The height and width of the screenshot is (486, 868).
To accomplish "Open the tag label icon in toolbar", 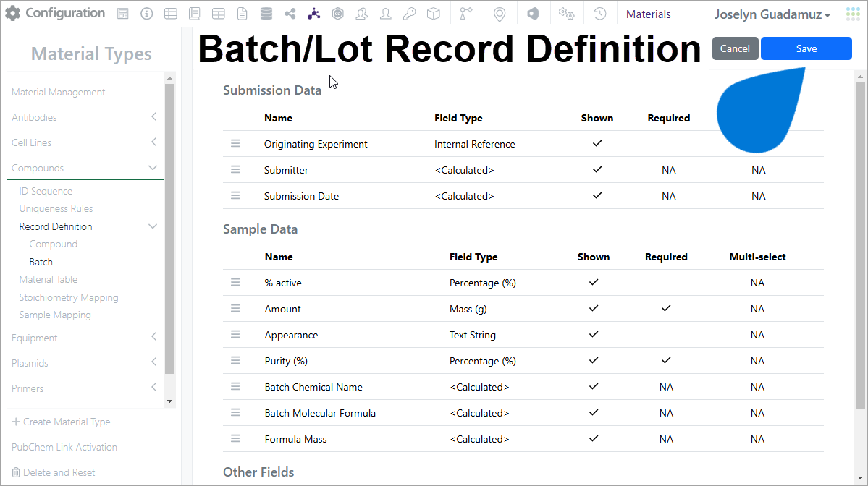I will pos(533,14).
